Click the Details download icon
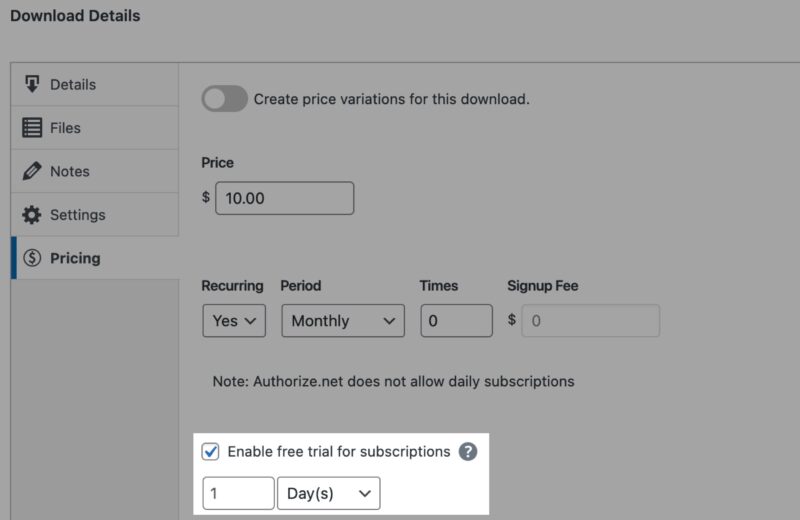 [x=32, y=84]
